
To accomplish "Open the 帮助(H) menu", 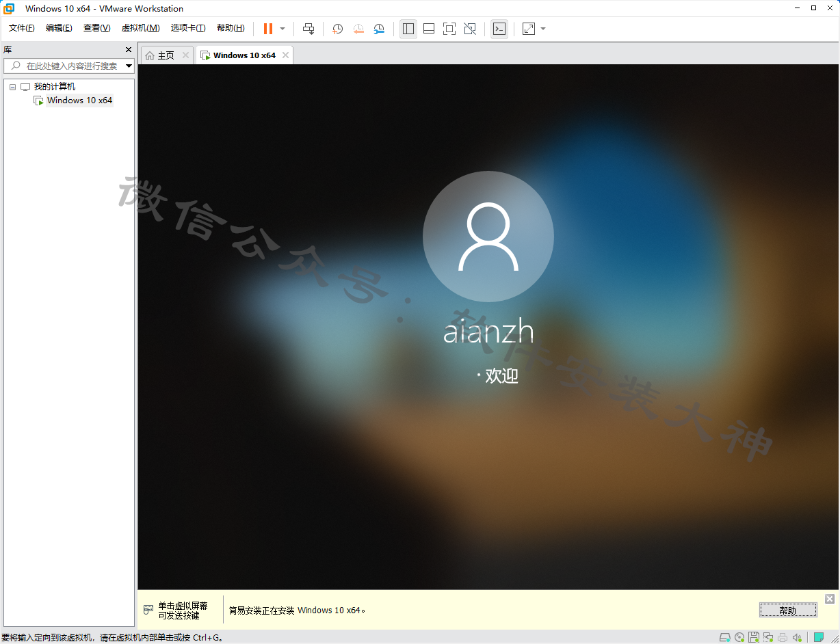I will (x=231, y=28).
